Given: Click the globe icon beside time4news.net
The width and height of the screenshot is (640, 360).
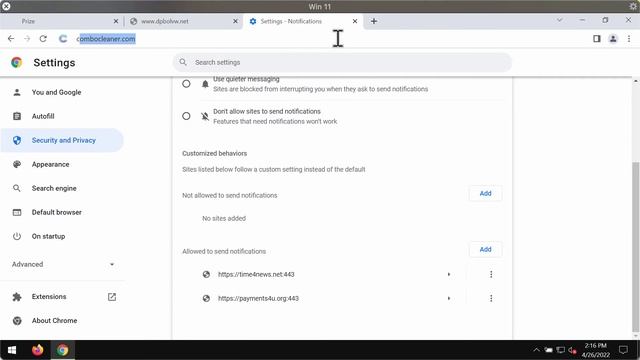Looking at the screenshot, I should pyautogui.click(x=206, y=274).
